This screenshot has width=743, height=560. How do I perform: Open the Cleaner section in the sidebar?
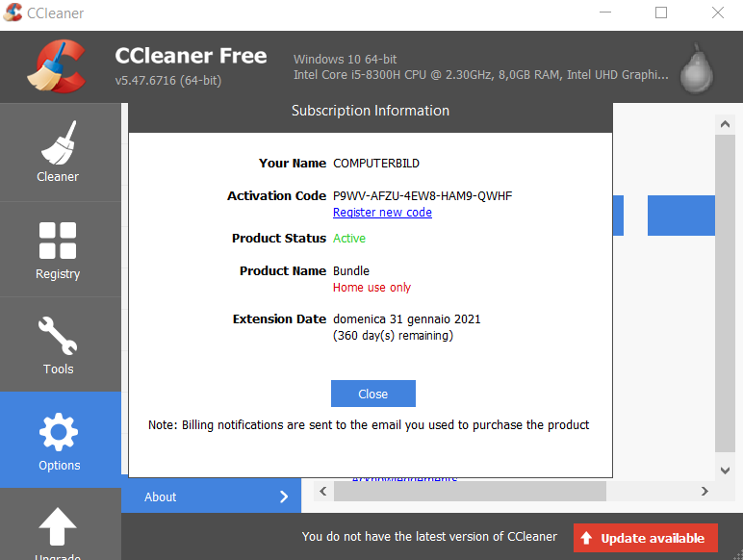pyautogui.click(x=58, y=152)
